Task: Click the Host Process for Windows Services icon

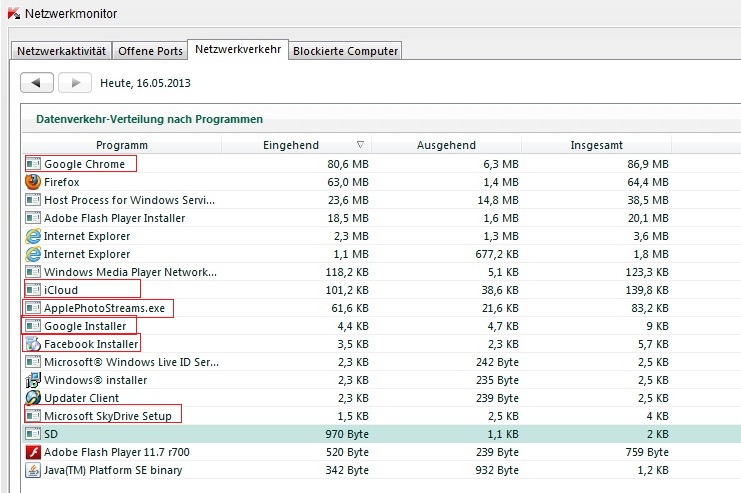Action: pos(33,200)
